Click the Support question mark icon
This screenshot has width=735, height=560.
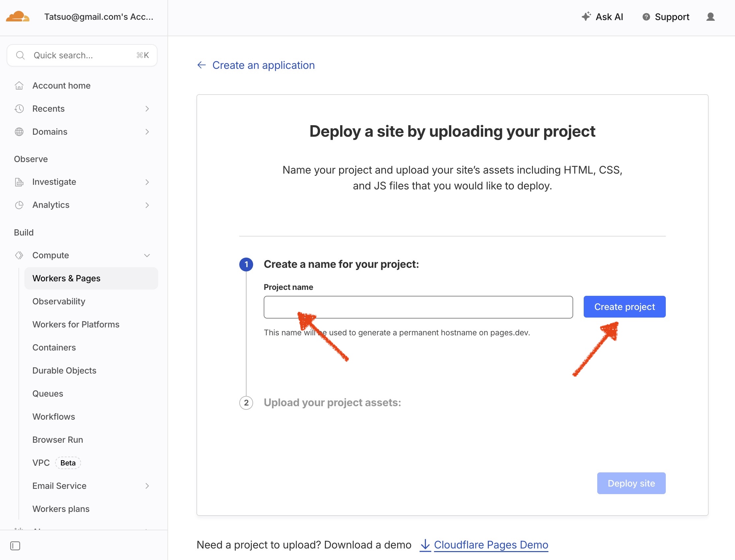646,17
